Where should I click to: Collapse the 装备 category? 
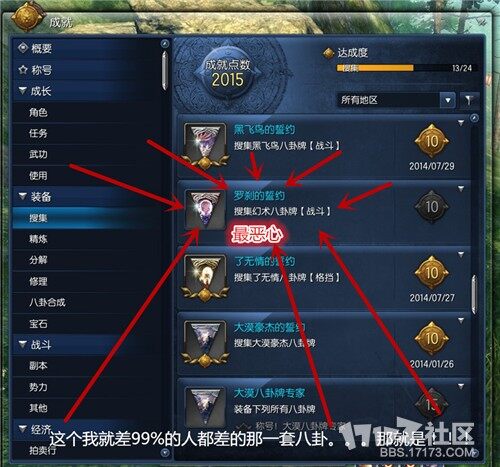coord(23,196)
